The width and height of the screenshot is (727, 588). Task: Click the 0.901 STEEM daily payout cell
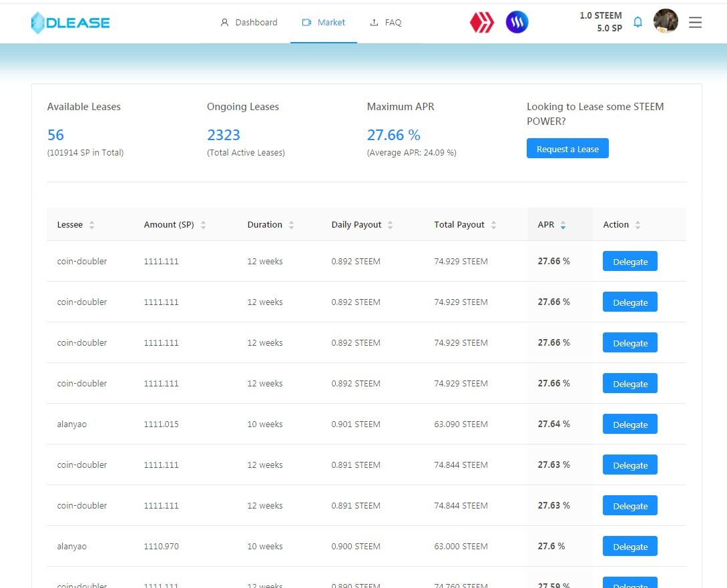click(x=356, y=424)
